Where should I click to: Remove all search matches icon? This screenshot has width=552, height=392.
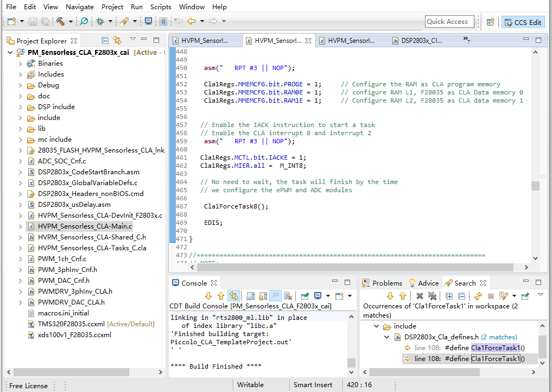pyautogui.click(x=432, y=296)
